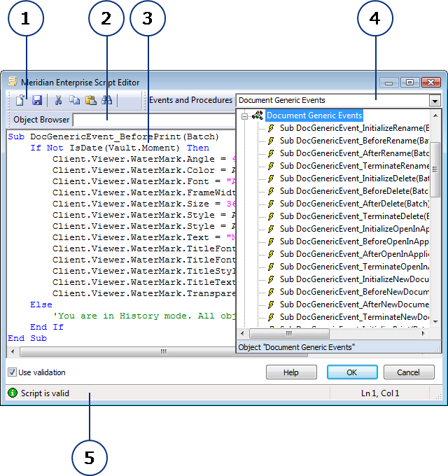
Task: Click the Help button
Action: (291, 372)
